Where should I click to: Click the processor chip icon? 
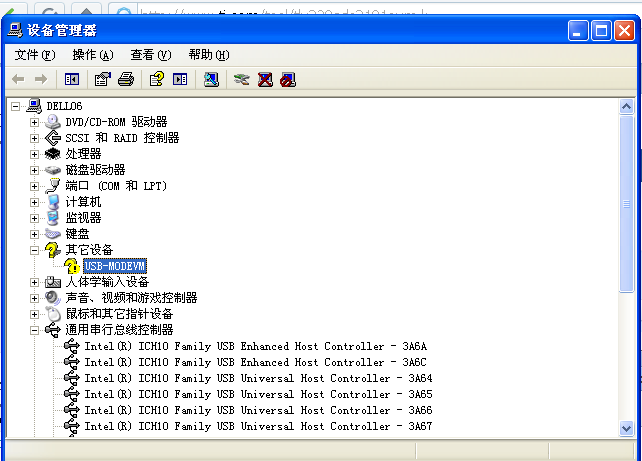[53, 154]
